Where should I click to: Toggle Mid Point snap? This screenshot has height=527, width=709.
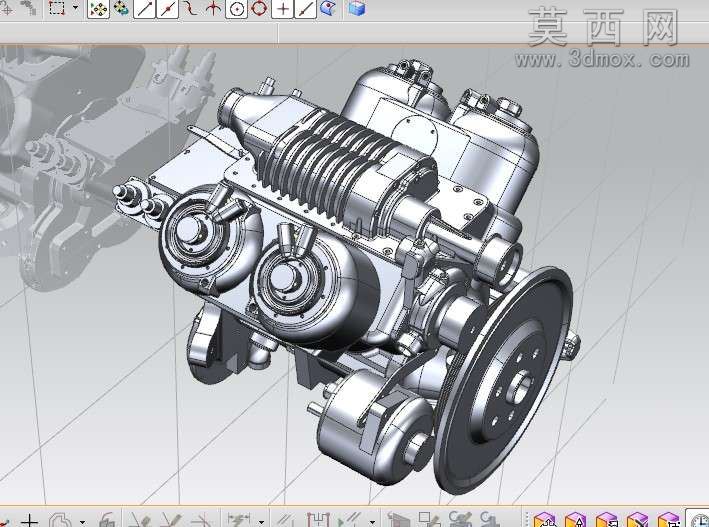pos(167,8)
